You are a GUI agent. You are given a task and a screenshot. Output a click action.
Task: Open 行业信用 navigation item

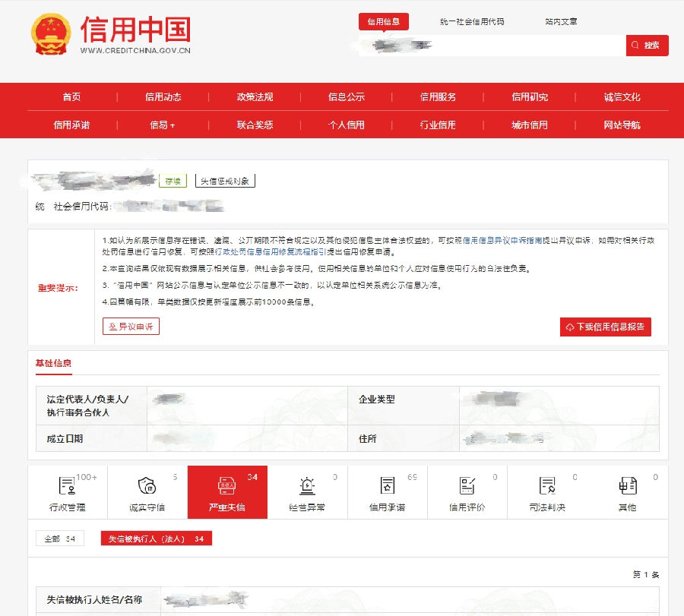pyautogui.click(x=438, y=125)
